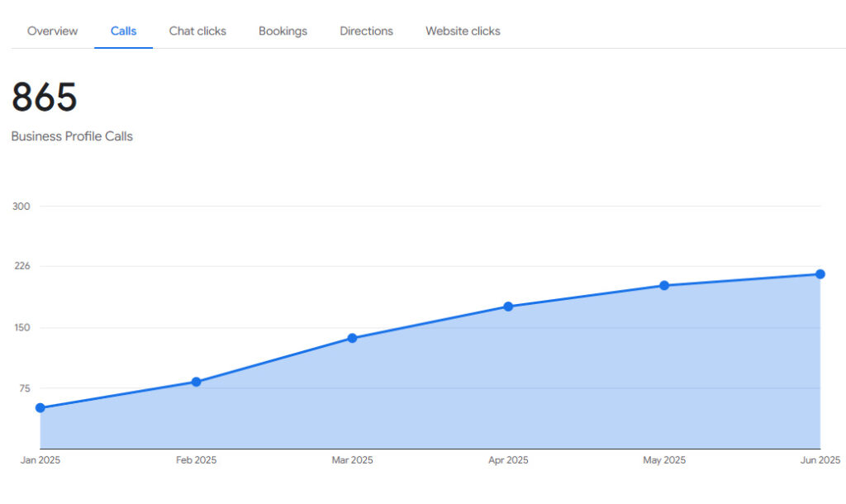Click the Mar 2025 chart data point
The width and height of the screenshot is (846, 504).
[353, 338]
